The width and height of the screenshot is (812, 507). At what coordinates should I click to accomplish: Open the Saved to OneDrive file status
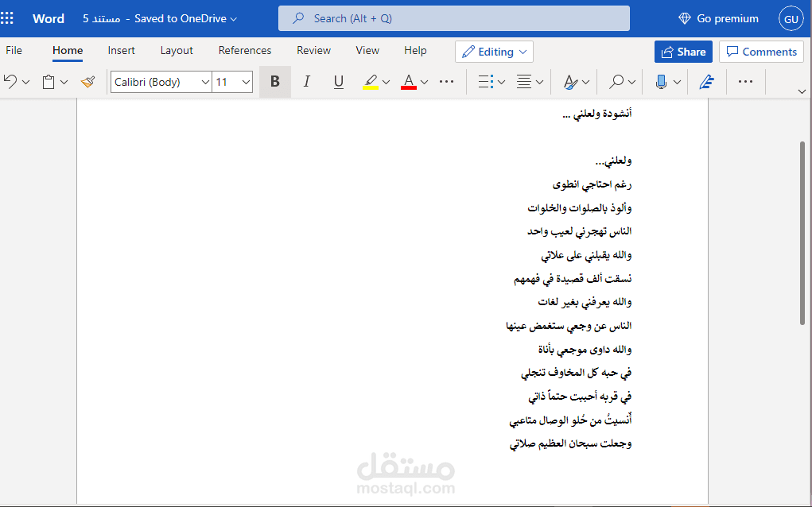coord(185,18)
